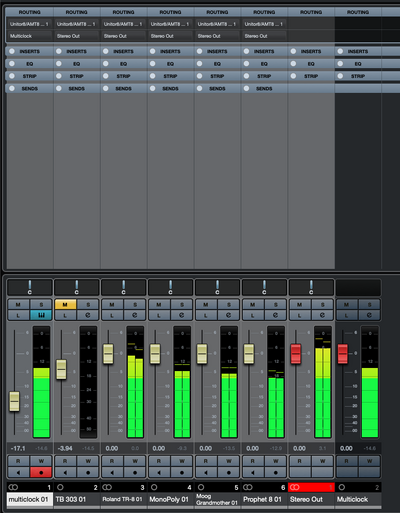This screenshot has width=400, height=513.
Task: Click ROUTING header above multiclock 01 channel
Action: coord(29,12)
